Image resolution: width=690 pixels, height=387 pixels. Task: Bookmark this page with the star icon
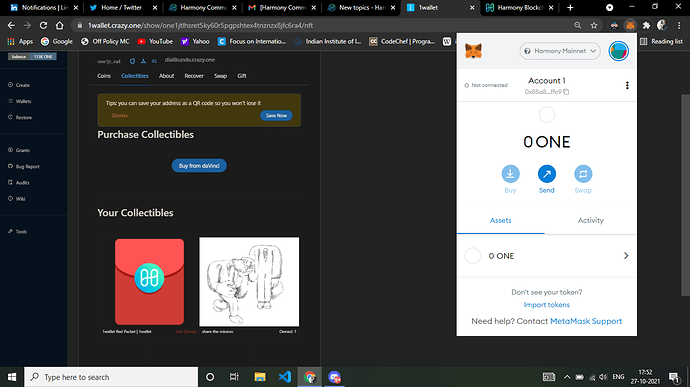pyautogui.click(x=594, y=26)
